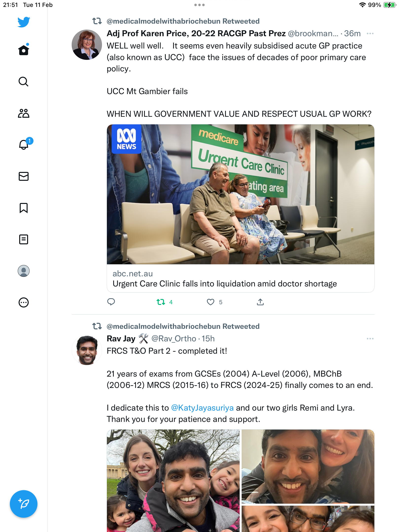Open the 15h timestamp on Rav Jay's tweet
The height and width of the screenshot is (532, 399).
[208, 339]
